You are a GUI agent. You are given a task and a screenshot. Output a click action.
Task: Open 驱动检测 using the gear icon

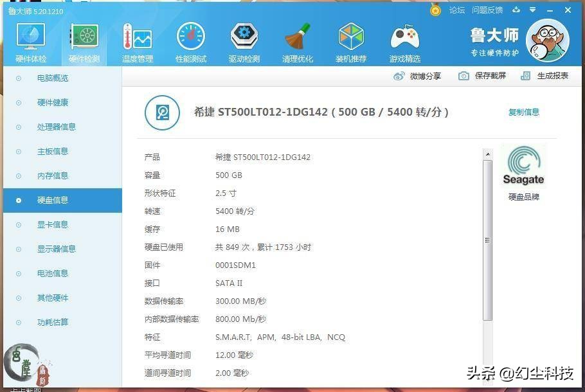tap(243, 37)
